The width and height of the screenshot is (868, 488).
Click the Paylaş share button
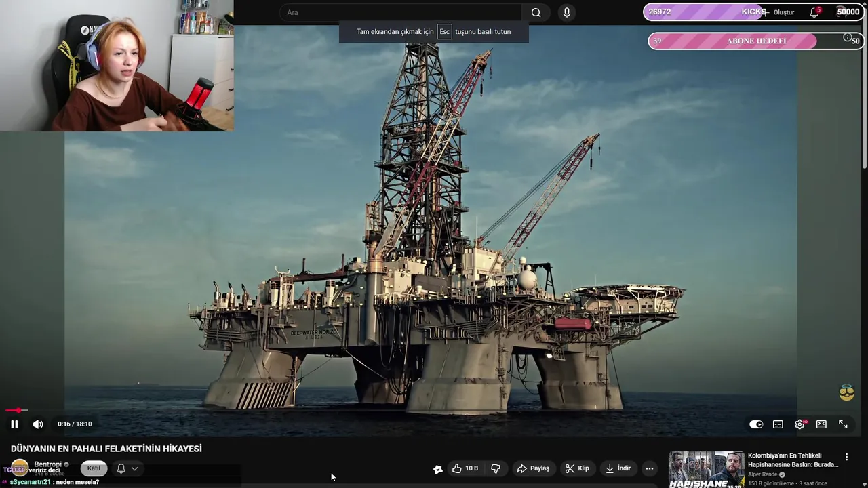tap(533, 468)
